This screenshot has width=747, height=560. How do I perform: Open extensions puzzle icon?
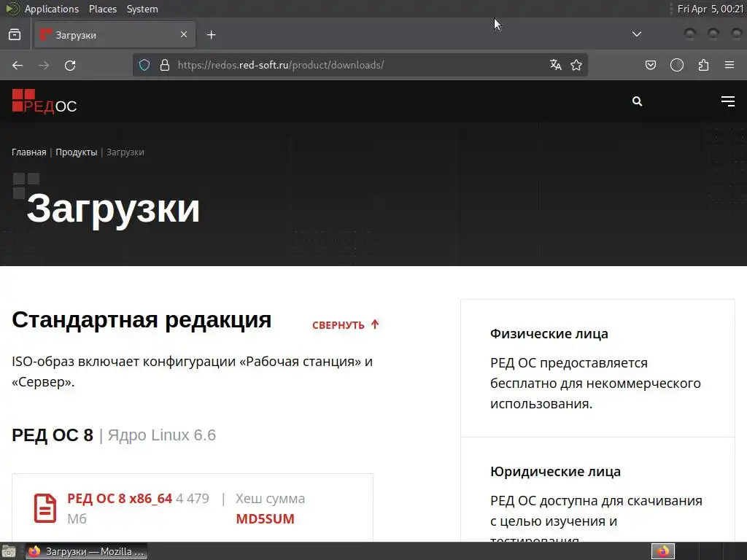click(703, 65)
